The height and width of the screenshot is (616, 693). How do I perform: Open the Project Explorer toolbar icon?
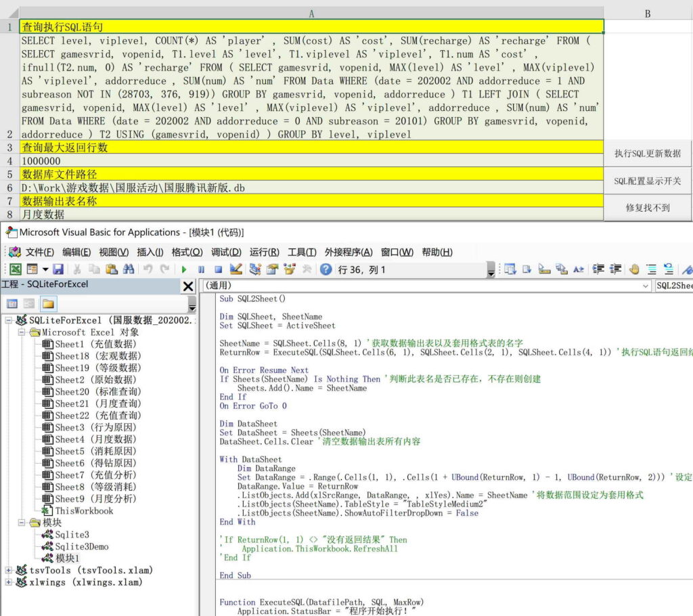pyautogui.click(x=254, y=269)
